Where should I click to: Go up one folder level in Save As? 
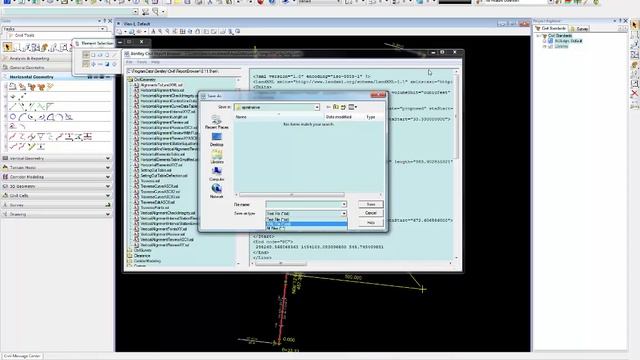pos(336,107)
